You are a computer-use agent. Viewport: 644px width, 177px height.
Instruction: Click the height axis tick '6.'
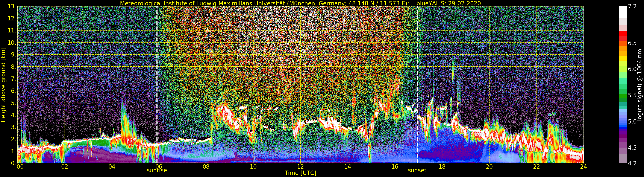[14, 91]
